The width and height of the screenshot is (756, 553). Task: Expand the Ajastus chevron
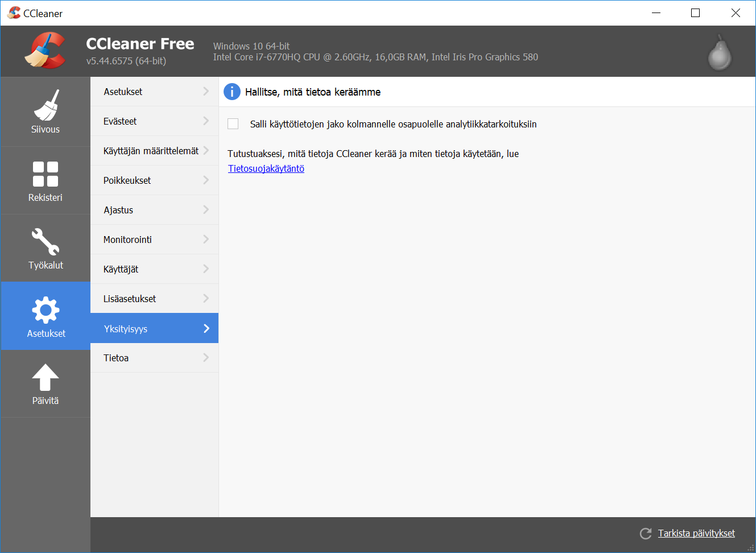206,209
